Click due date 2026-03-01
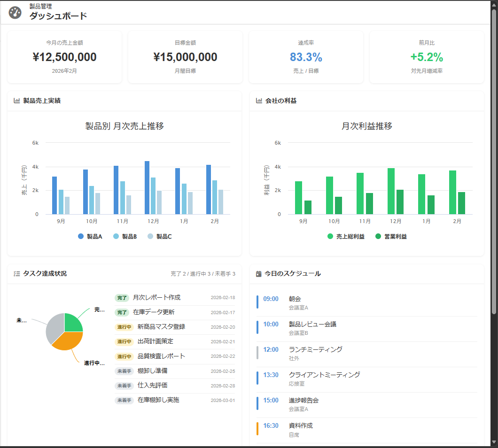The height and width of the screenshot is (448, 498). pos(223,401)
